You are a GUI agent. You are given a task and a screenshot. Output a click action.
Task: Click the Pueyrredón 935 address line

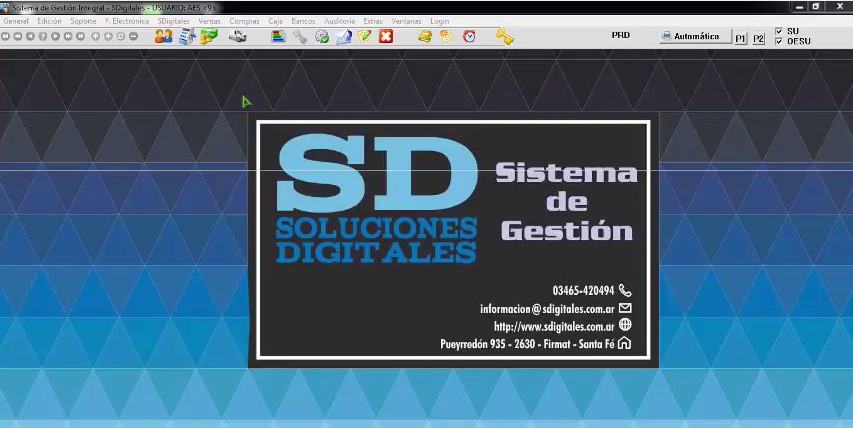tap(528, 344)
